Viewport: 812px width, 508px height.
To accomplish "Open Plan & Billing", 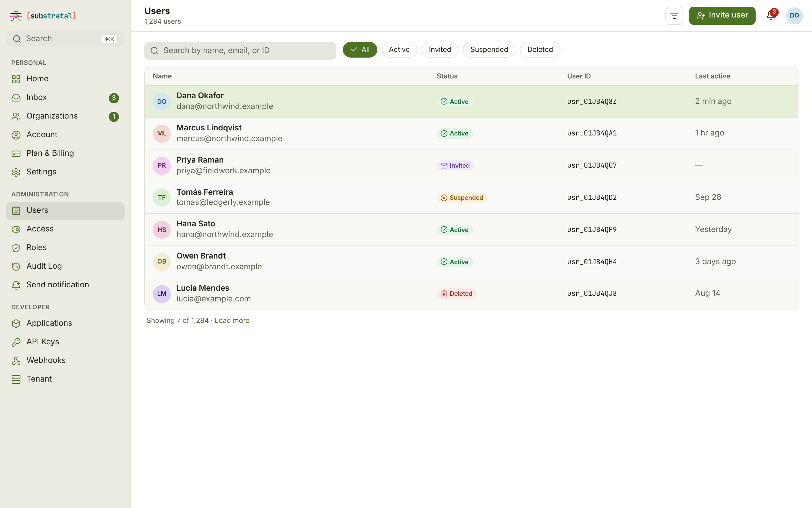I will click(65, 153).
